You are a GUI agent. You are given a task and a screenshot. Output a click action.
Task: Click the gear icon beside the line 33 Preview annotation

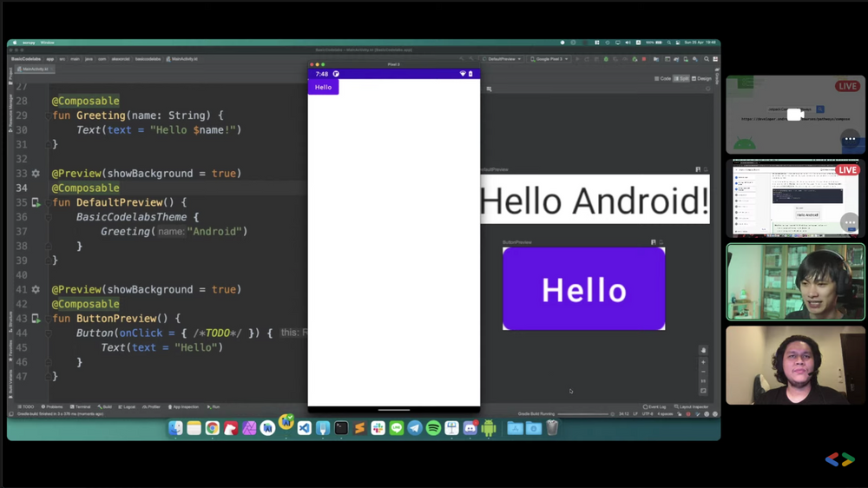[36, 174]
